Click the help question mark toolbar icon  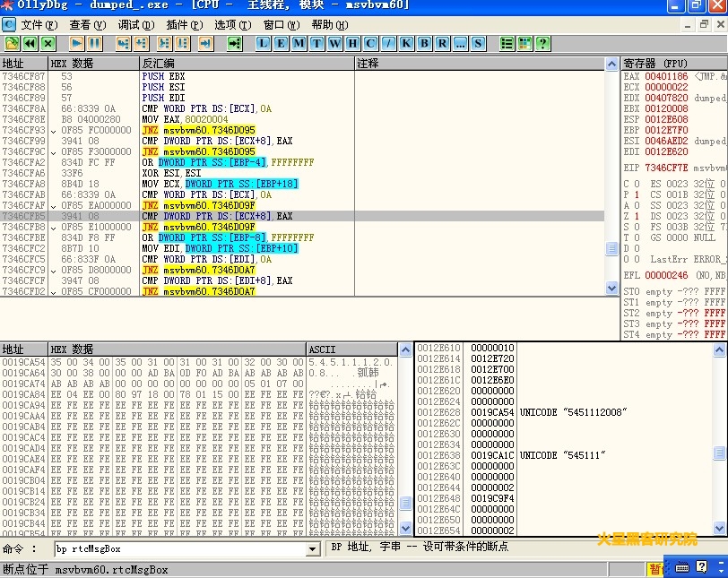tap(542, 43)
